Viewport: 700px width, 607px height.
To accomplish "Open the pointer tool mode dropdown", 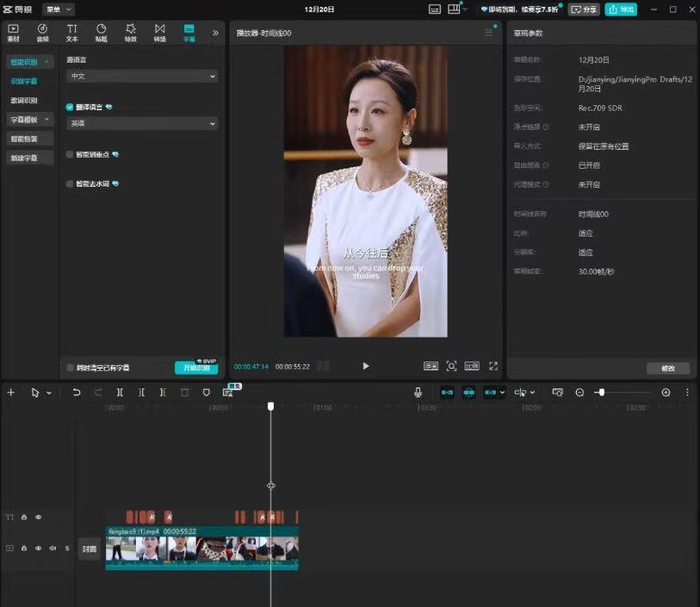I will coord(49,393).
